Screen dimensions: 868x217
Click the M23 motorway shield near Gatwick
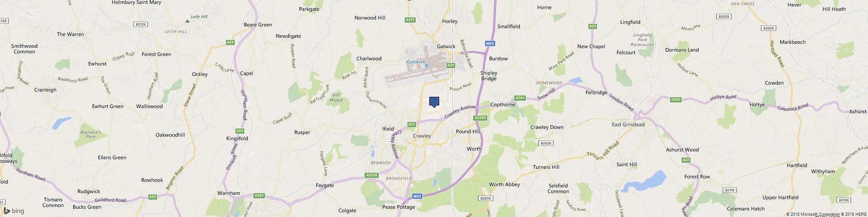tap(490, 43)
